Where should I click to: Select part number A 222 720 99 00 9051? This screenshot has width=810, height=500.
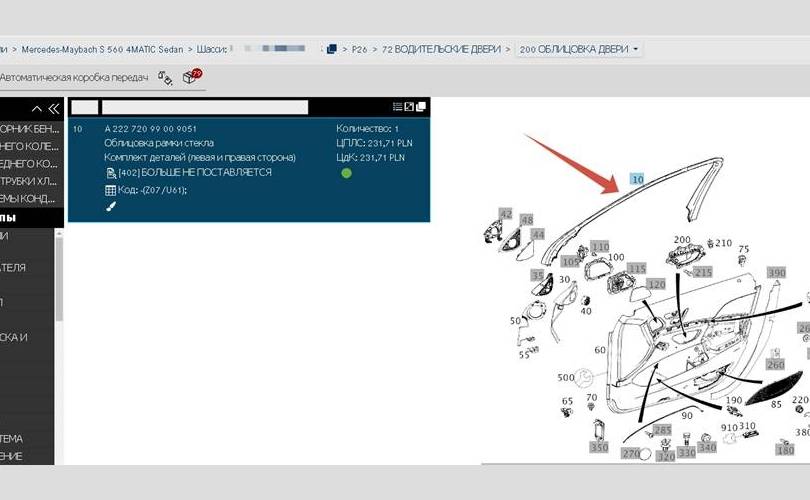[150, 129]
